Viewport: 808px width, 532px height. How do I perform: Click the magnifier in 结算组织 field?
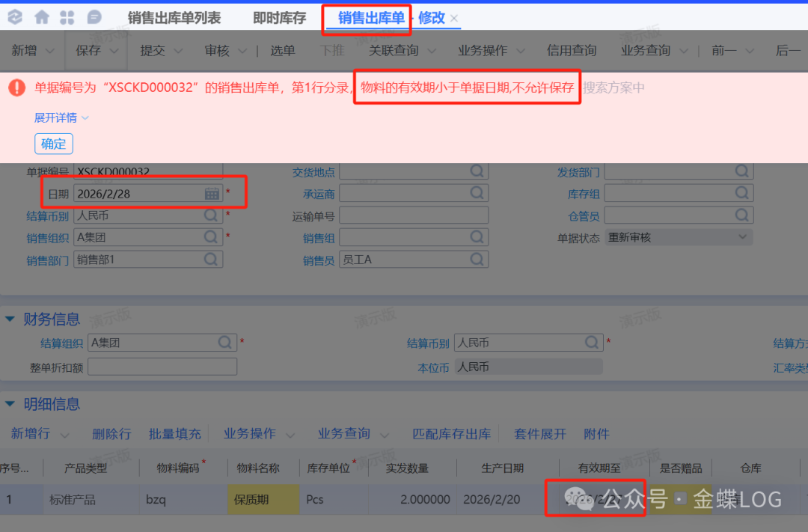point(225,343)
